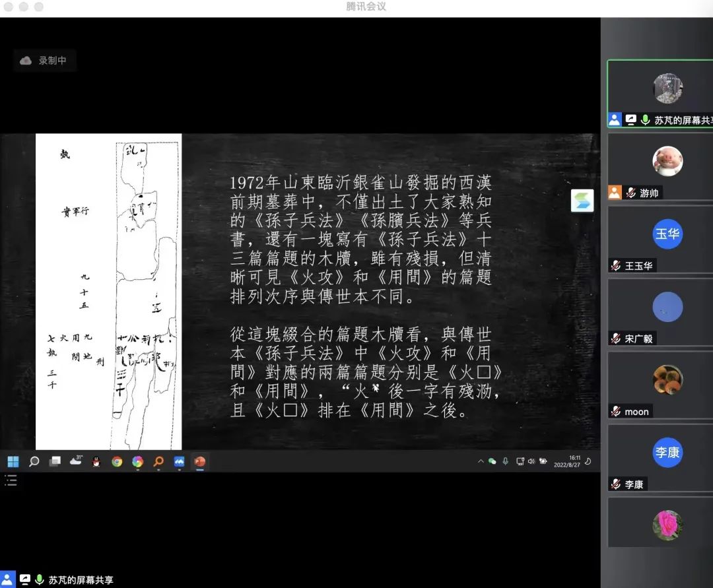This screenshot has width=713, height=588.
Task: Expand the system tray hidden icons chevron
Action: point(481,461)
